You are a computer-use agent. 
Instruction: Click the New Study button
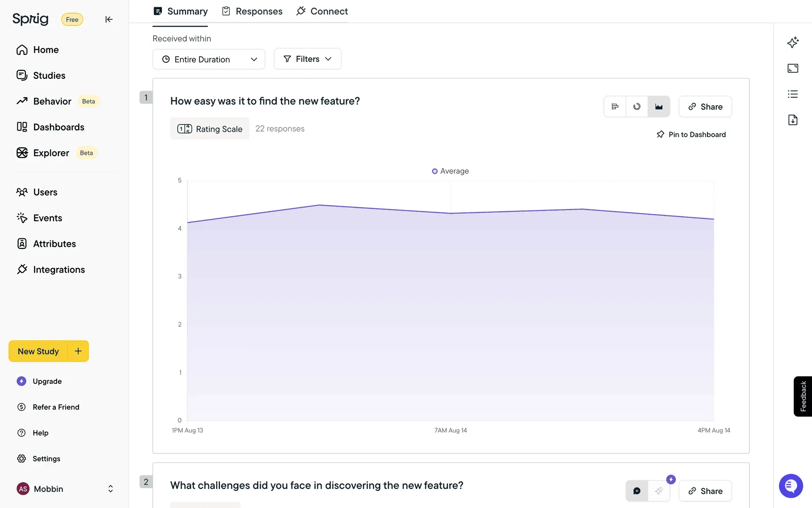click(38, 351)
